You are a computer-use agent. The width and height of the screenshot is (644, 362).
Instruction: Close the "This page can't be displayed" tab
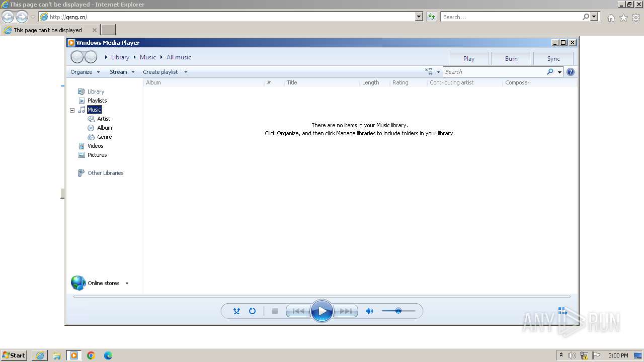point(94,30)
